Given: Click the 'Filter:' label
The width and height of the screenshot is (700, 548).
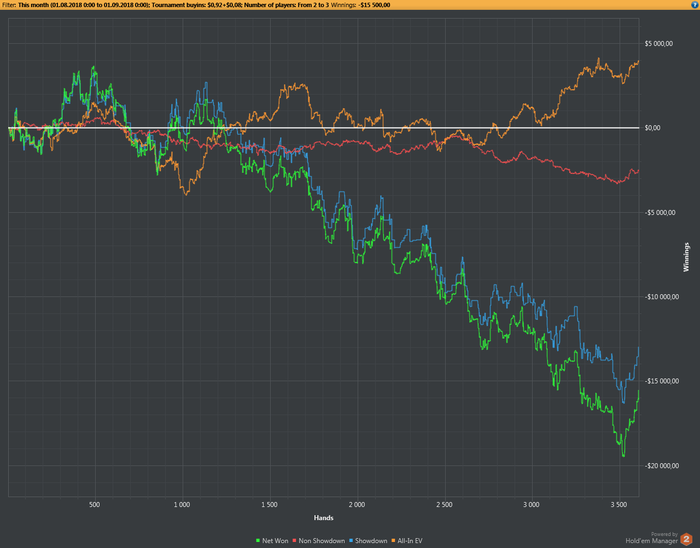Looking at the screenshot, I should point(9,5).
